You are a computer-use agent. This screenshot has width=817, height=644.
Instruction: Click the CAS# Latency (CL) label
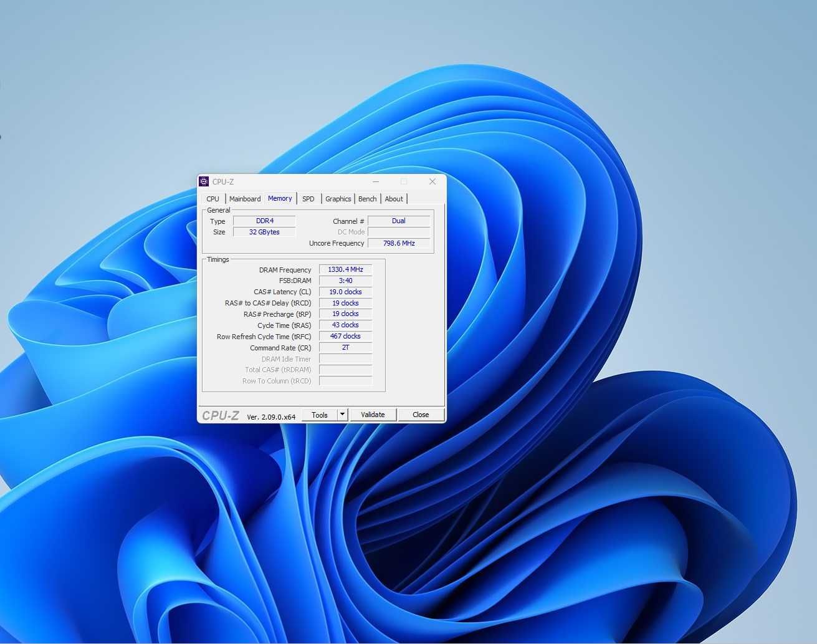(282, 292)
